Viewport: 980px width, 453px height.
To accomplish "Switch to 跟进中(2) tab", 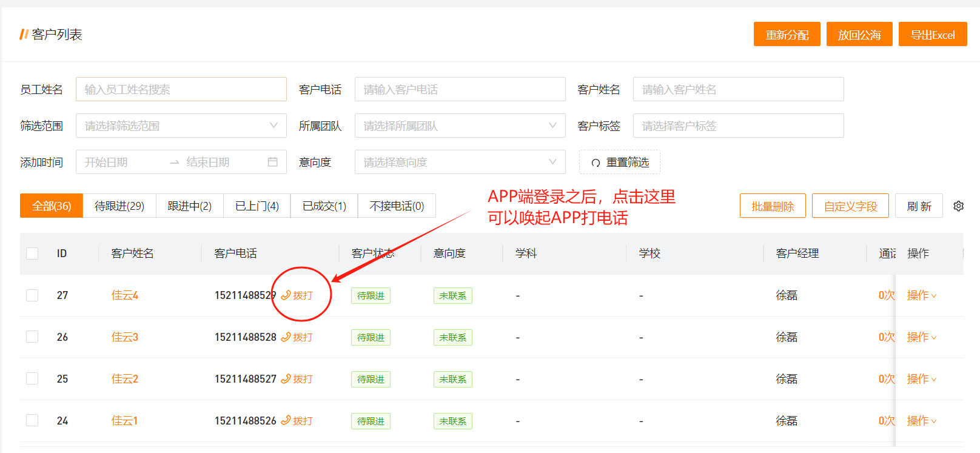I will (190, 206).
